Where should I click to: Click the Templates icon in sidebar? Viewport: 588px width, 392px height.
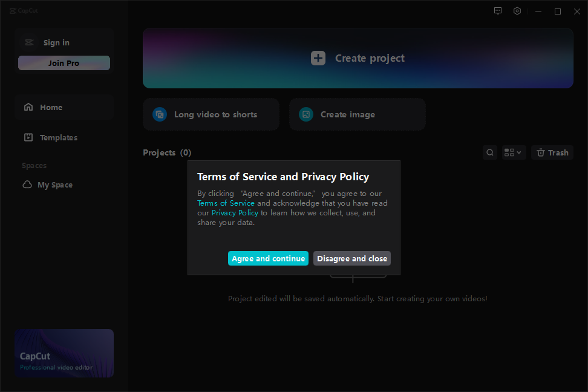click(28, 137)
